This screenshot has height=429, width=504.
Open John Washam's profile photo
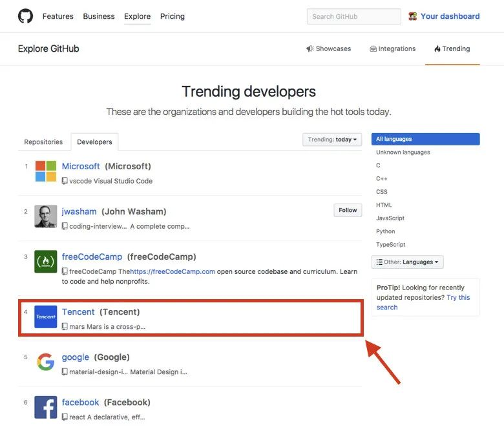pyautogui.click(x=46, y=216)
